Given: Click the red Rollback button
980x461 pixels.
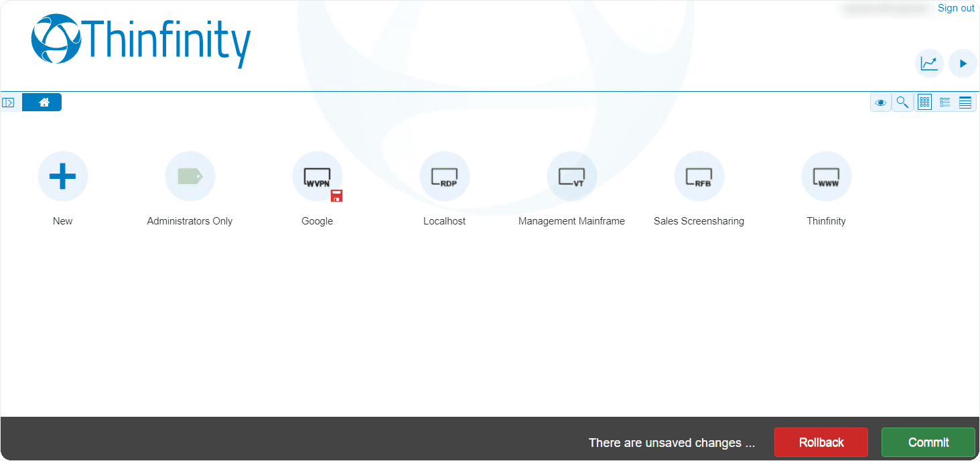Looking at the screenshot, I should (821, 442).
